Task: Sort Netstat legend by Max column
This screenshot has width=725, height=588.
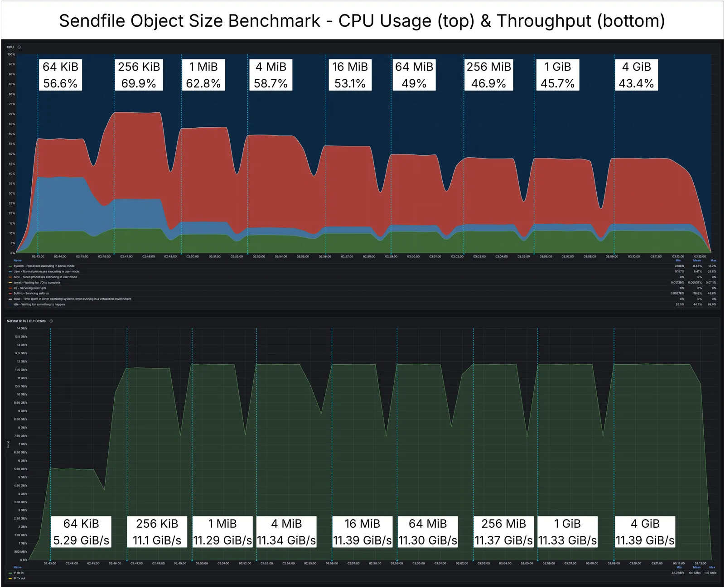Action: pyautogui.click(x=712, y=567)
